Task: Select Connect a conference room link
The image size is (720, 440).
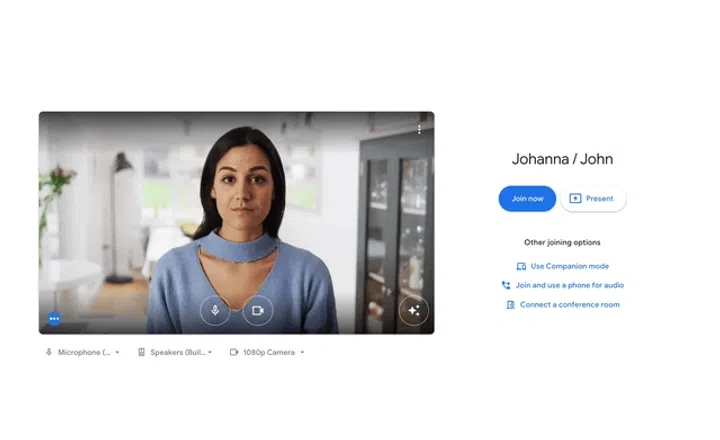Action: (569, 304)
